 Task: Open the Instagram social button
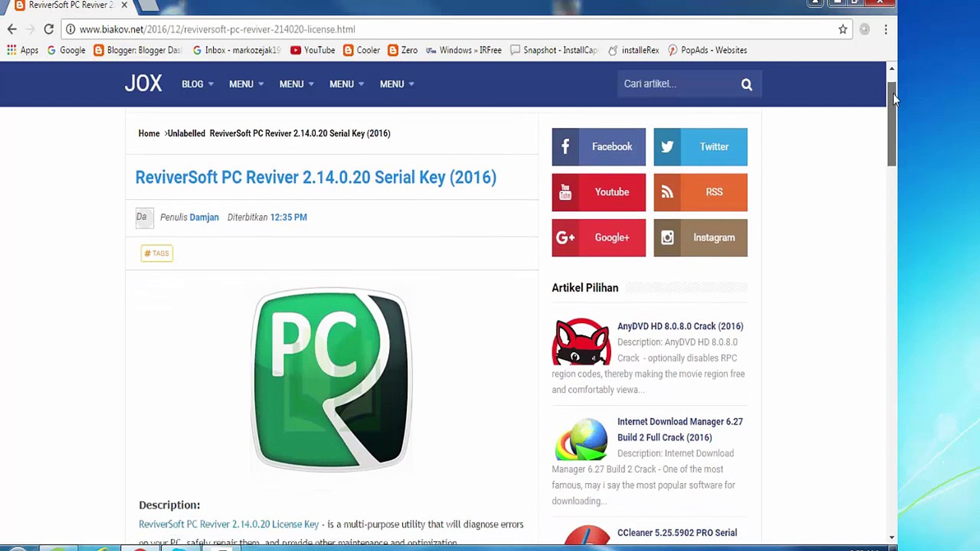pos(700,238)
